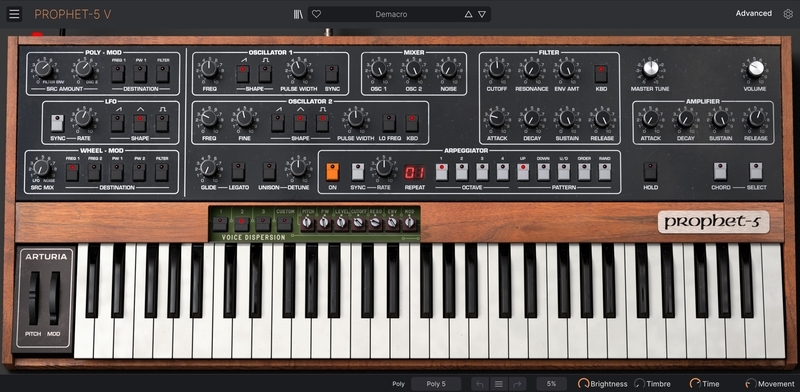Click the Voice Dispersion CUTOFF trimmer
The height and width of the screenshot is (392, 800).
(358, 223)
